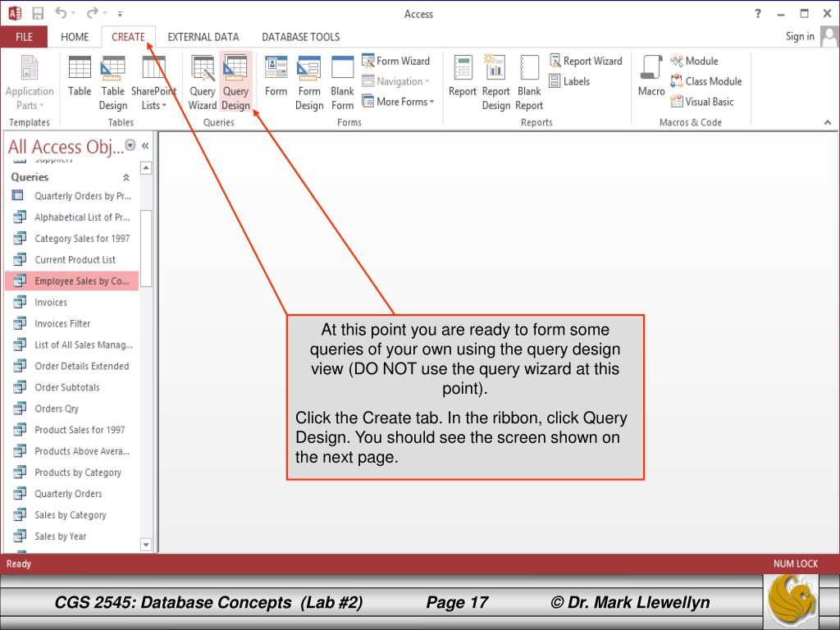Select Alphabetical List of Products query

coord(72,217)
